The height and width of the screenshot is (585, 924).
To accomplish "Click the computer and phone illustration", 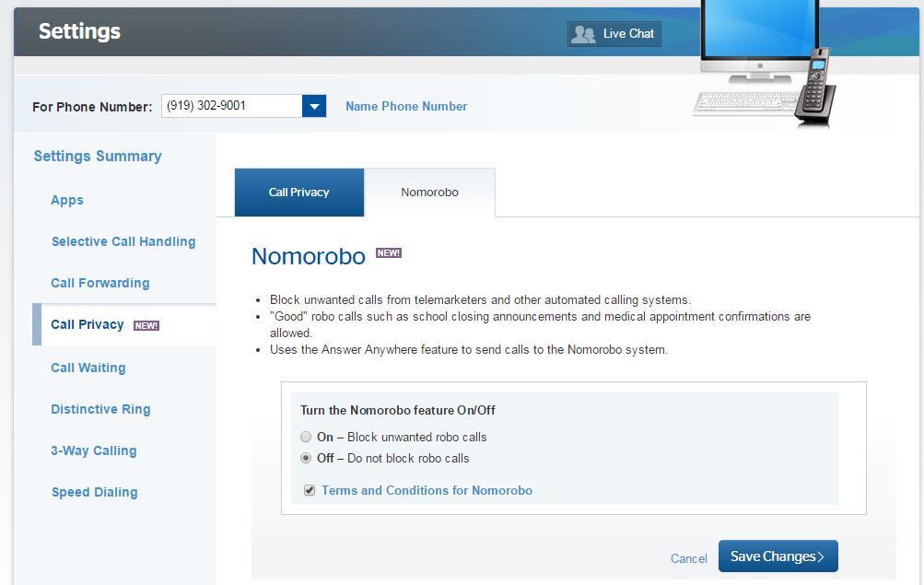I will pyautogui.click(x=766, y=64).
